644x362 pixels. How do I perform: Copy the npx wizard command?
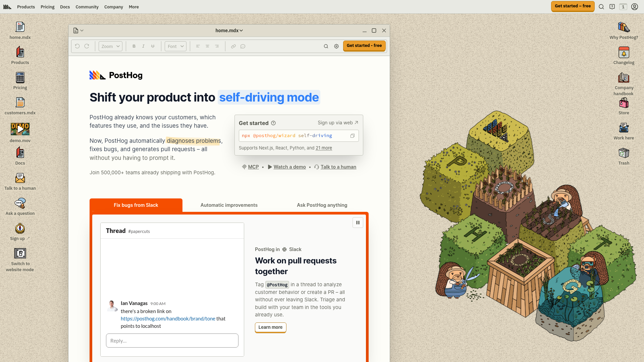tap(353, 136)
